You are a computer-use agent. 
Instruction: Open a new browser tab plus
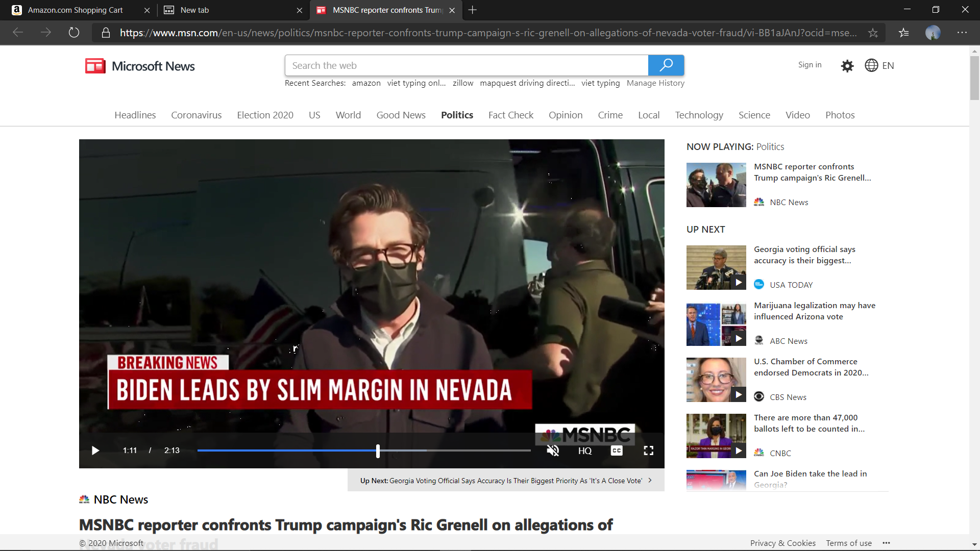[x=473, y=10]
